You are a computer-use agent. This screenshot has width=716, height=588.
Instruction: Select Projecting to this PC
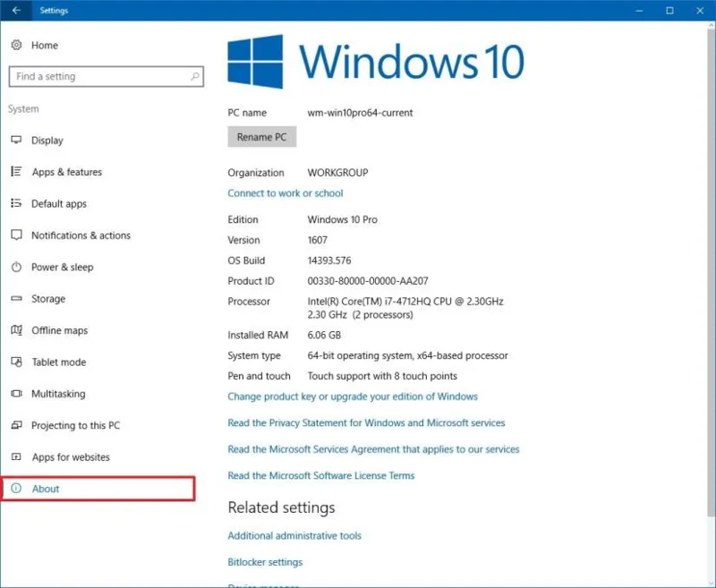(x=75, y=425)
